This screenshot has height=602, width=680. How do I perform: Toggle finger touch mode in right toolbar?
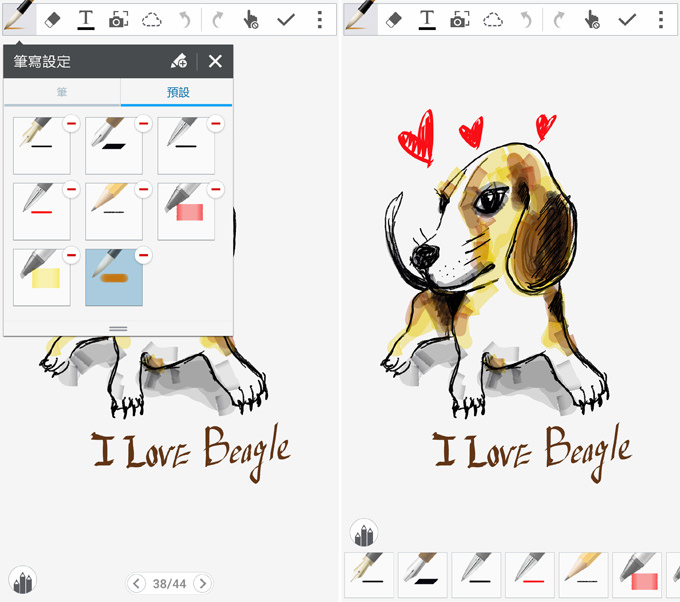click(x=593, y=19)
